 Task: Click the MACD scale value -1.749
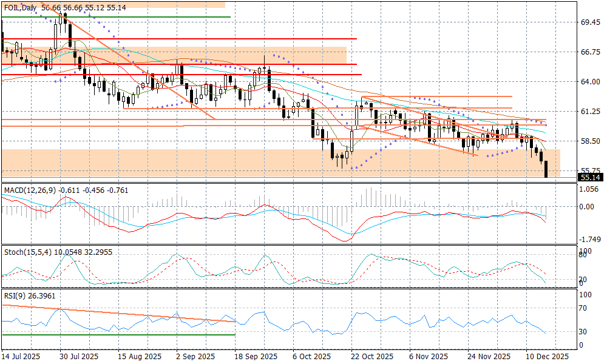tap(590, 240)
